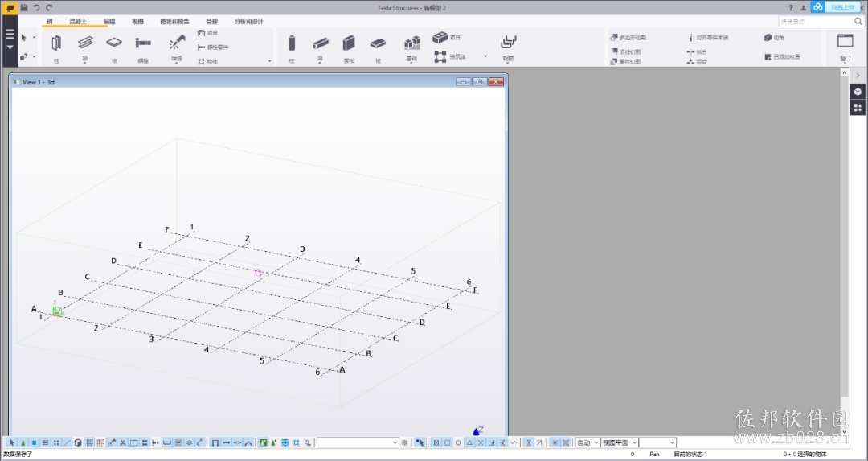Click the blue cloud upload icon
Viewport: 868px width, 461px height.
point(818,7)
